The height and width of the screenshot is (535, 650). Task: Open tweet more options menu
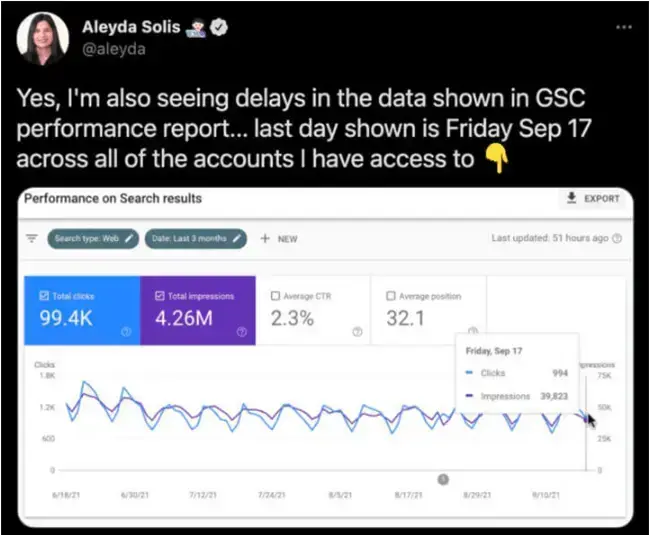[623, 26]
